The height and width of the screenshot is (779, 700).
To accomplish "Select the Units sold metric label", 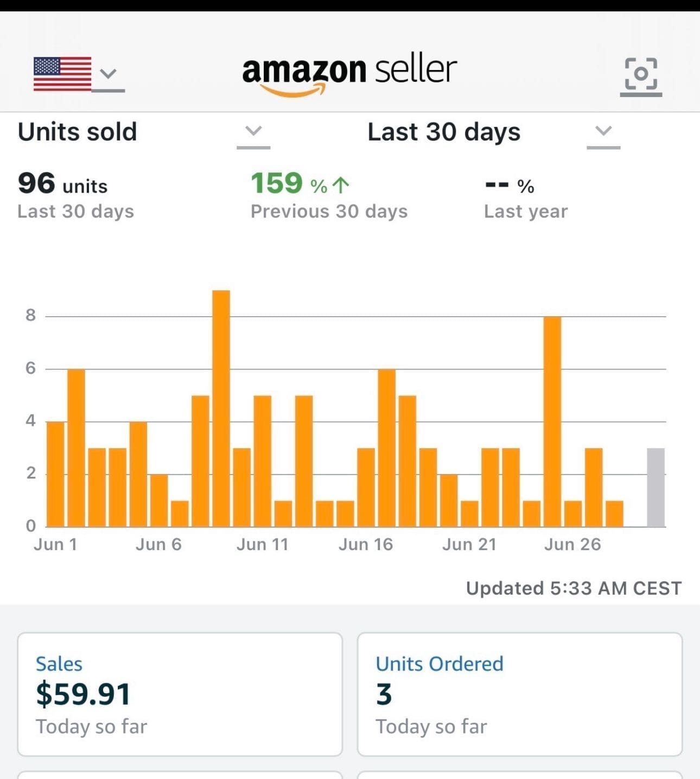I will pyautogui.click(x=78, y=132).
